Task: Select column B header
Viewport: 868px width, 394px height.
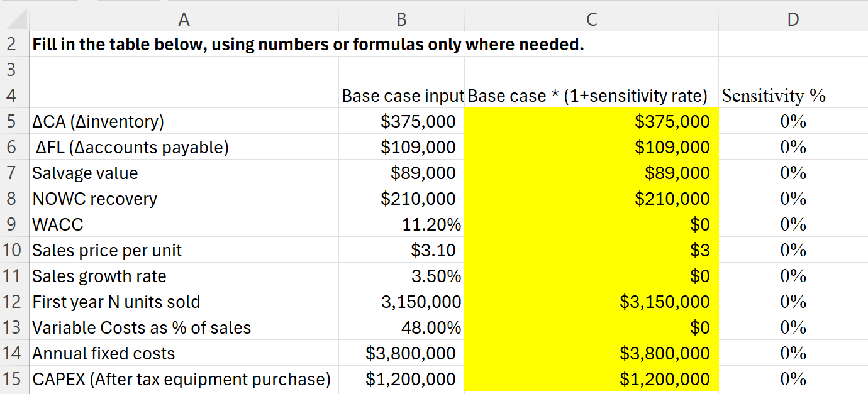Action: tap(401, 19)
